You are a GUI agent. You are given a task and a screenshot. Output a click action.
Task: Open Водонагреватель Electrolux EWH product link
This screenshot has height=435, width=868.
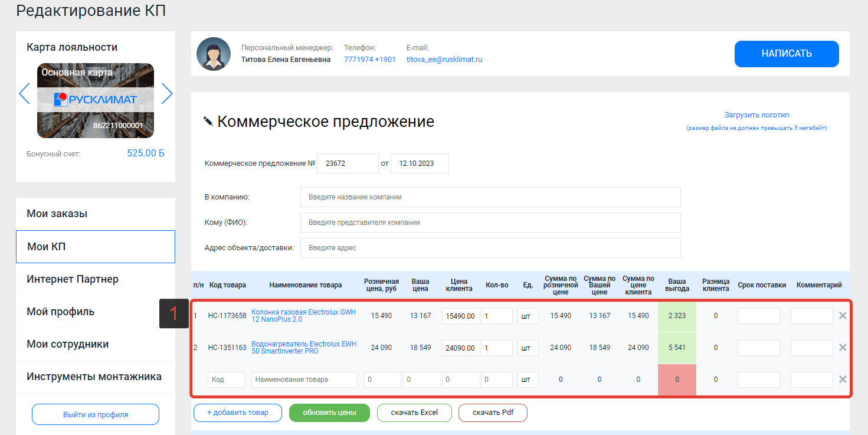303,348
